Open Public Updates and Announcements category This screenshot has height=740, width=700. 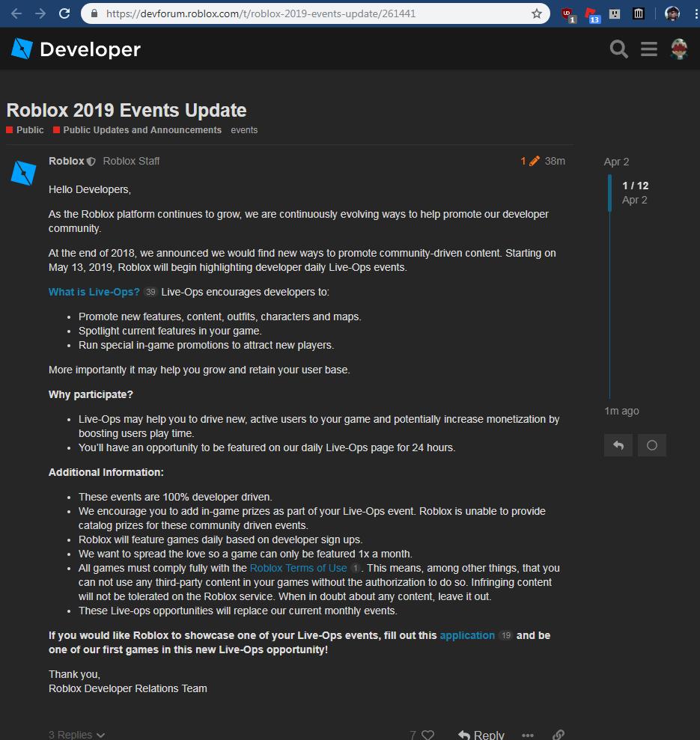(x=137, y=129)
